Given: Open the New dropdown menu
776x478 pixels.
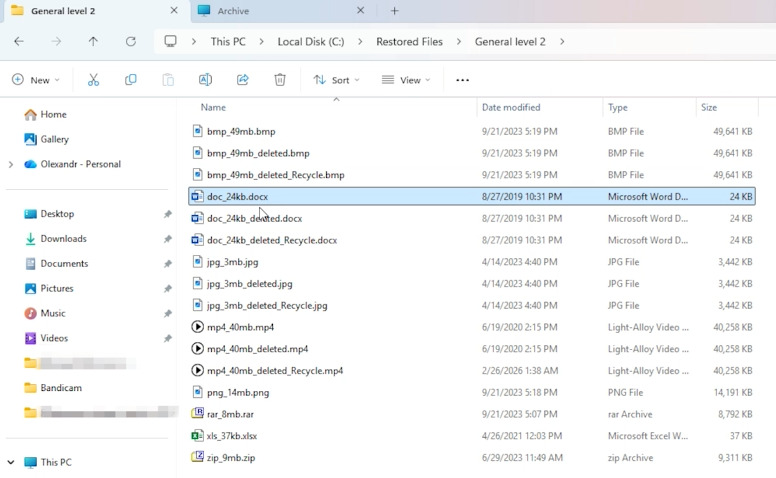Looking at the screenshot, I should click(36, 80).
